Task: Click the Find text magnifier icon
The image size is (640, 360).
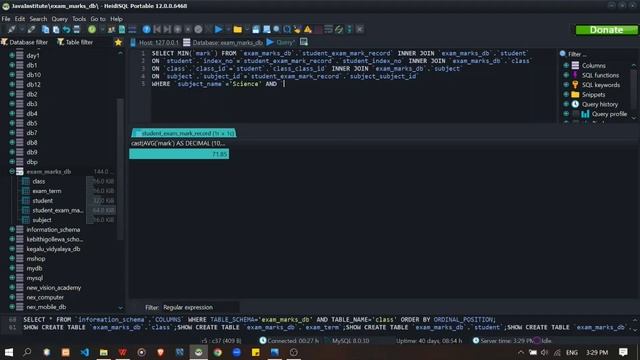Action: click(x=277, y=29)
